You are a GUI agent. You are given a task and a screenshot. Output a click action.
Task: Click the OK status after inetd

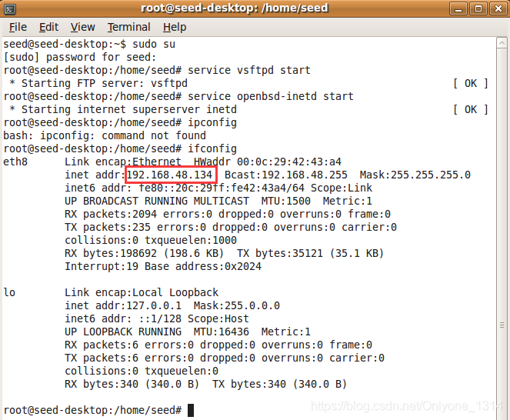pyautogui.click(x=471, y=110)
